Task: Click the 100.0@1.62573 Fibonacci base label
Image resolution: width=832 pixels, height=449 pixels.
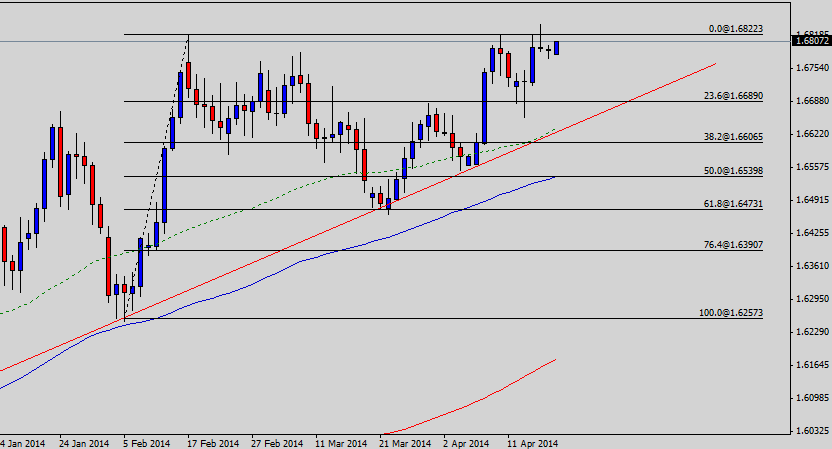Action: [730, 313]
